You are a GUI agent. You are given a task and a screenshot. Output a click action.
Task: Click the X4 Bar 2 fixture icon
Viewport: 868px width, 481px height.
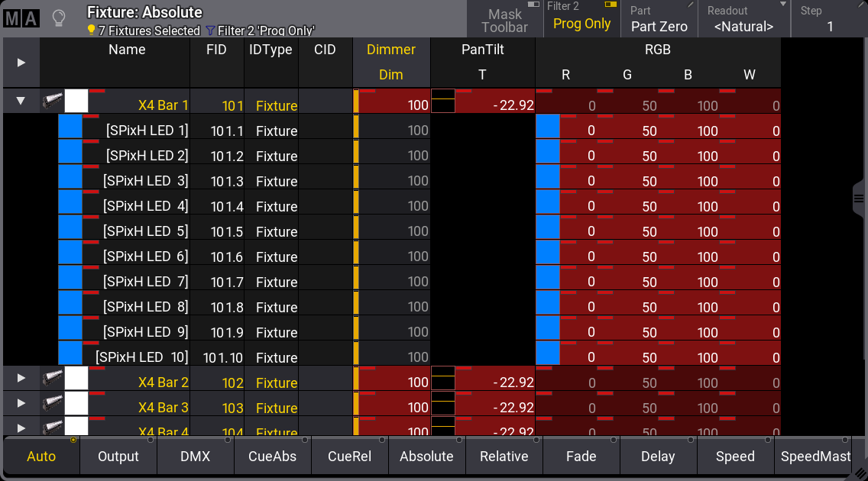click(53, 378)
